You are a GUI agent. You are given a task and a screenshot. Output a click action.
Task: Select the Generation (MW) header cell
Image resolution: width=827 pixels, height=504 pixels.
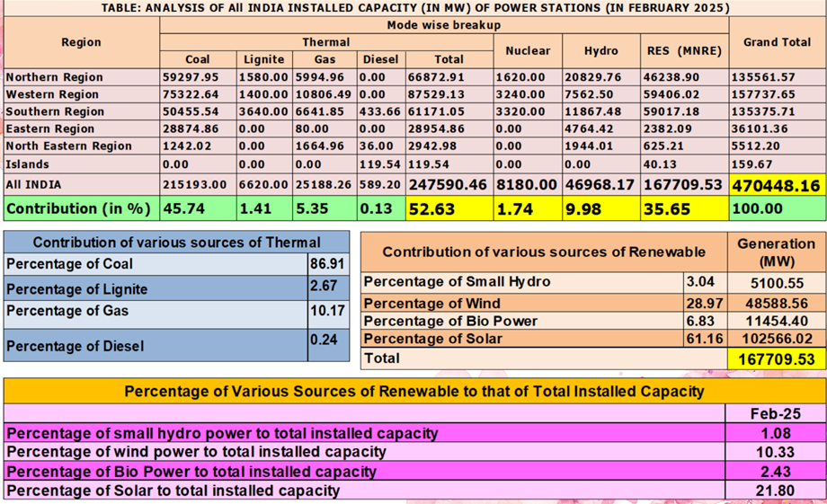pyautogui.click(x=775, y=252)
